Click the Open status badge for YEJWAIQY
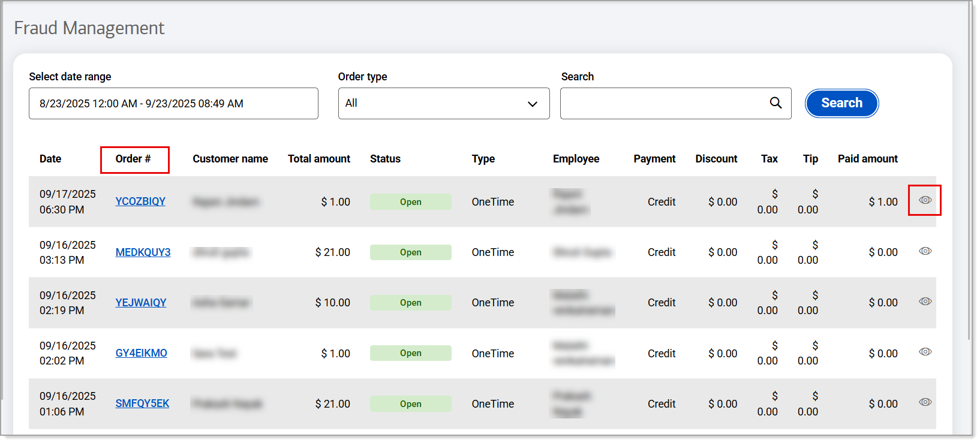 coord(411,303)
